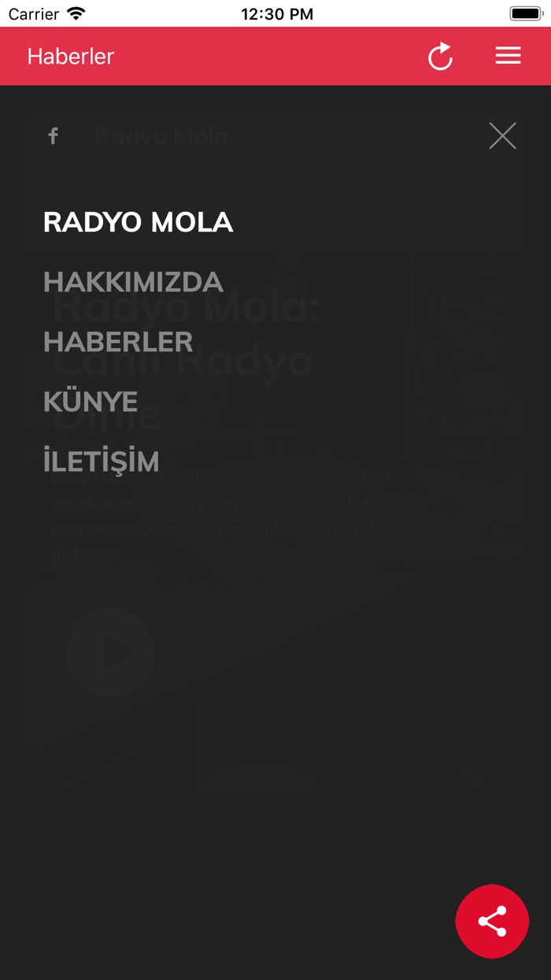This screenshot has height=980, width=551.
Task: Open the hamburger navigation menu
Action: click(x=508, y=56)
